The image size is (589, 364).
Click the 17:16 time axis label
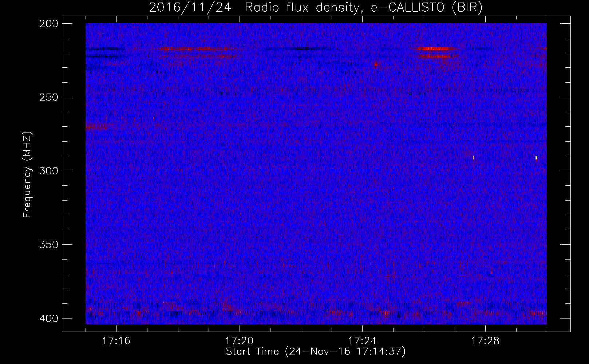coord(116,341)
